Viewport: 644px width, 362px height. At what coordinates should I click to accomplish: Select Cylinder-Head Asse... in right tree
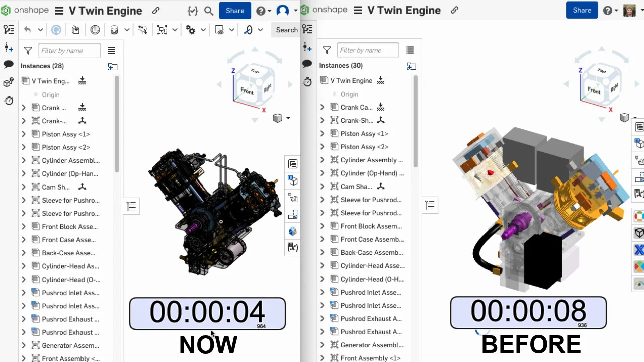click(x=372, y=266)
